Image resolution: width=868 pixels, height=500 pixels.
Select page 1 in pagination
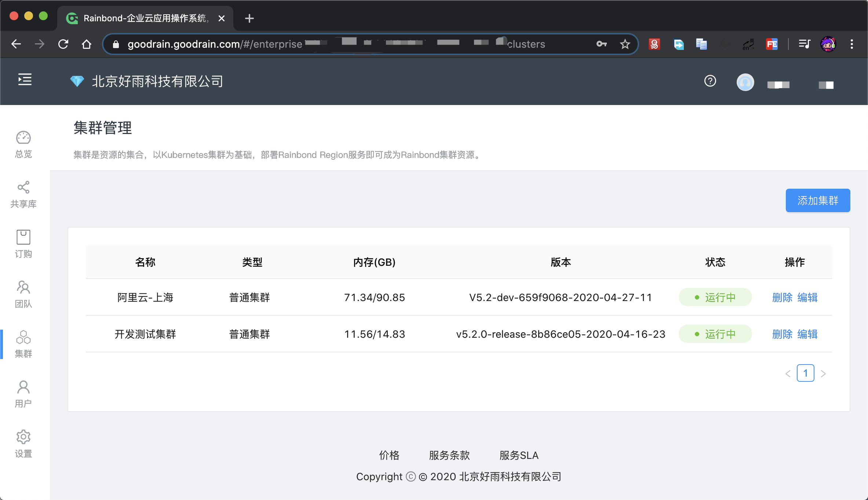(806, 373)
